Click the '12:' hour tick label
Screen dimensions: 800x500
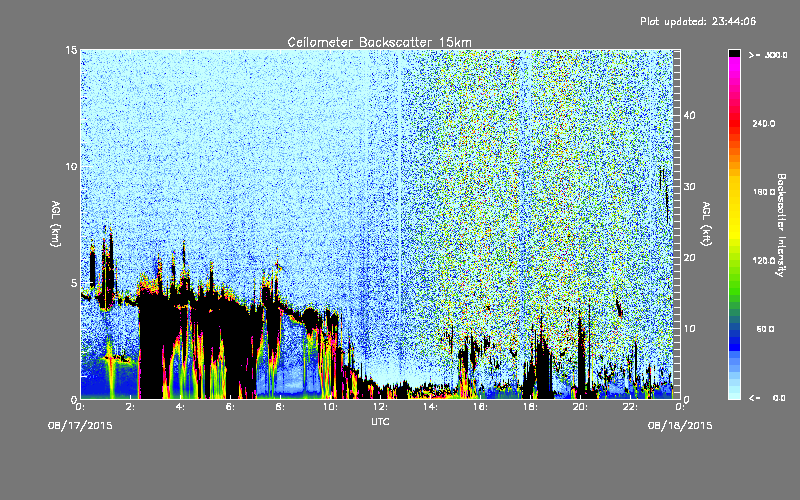[380, 407]
